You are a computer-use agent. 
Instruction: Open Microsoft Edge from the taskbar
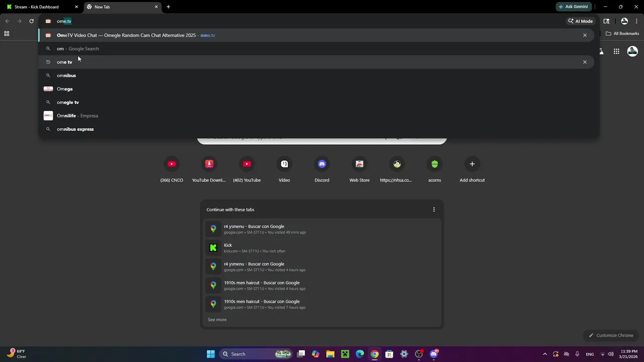pyautogui.click(x=360, y=354)
